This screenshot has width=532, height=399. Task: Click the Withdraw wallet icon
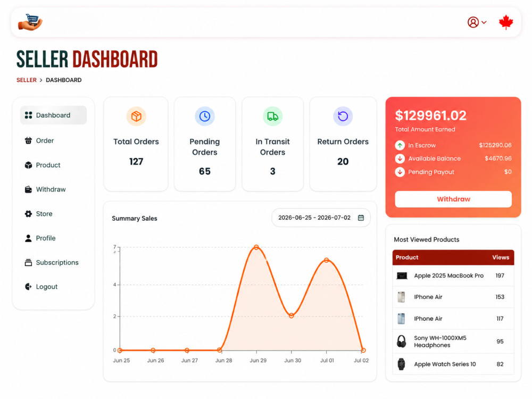29,189
